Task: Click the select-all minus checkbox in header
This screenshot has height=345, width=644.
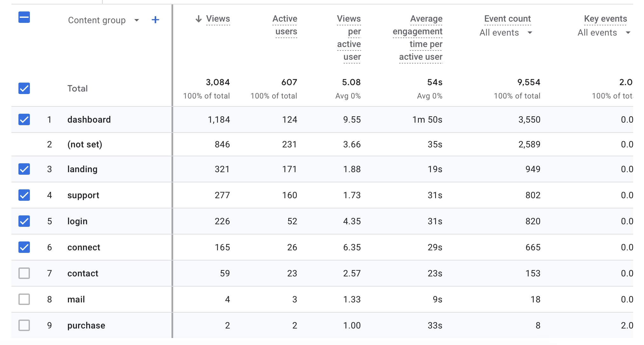Action: 24,17
